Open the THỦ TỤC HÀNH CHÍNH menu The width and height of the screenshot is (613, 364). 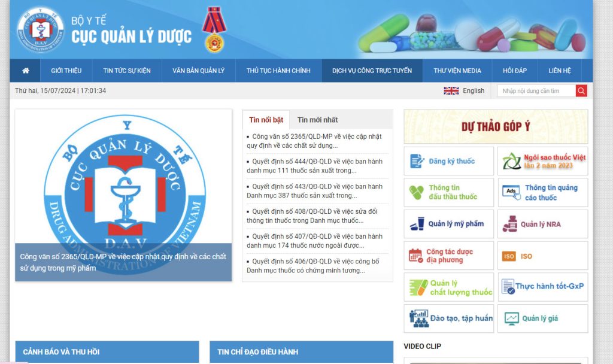(278, 71)
